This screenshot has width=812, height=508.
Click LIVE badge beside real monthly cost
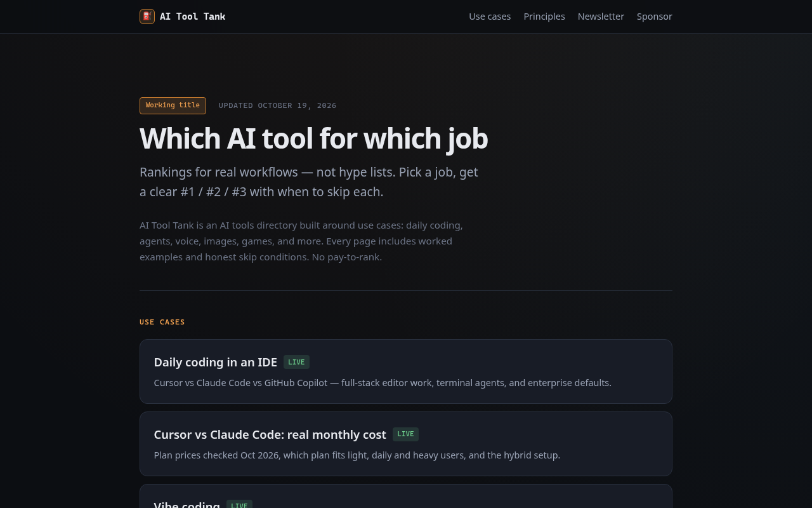click(x=405, y=434)
